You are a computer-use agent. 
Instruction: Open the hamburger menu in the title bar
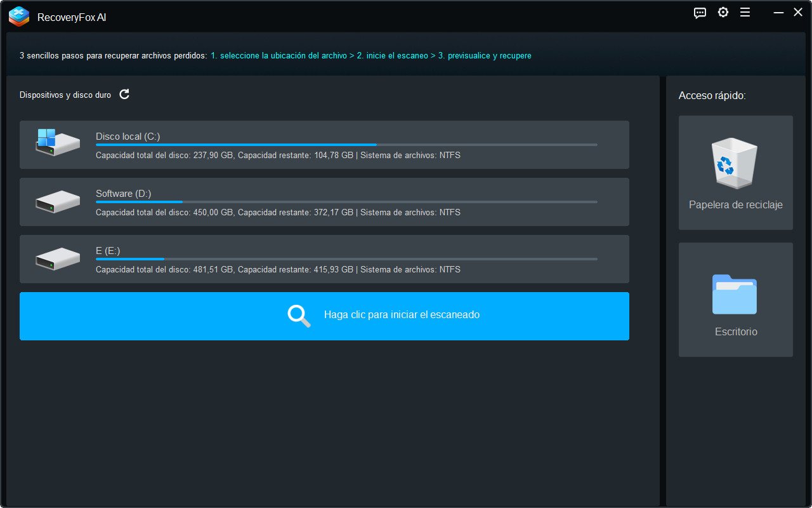(x=745, y=12)
